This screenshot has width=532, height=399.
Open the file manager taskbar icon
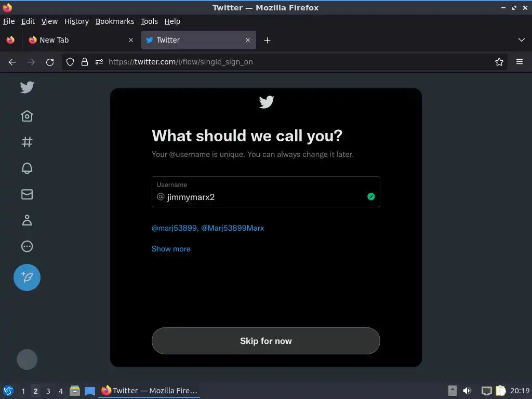[75, 391]
